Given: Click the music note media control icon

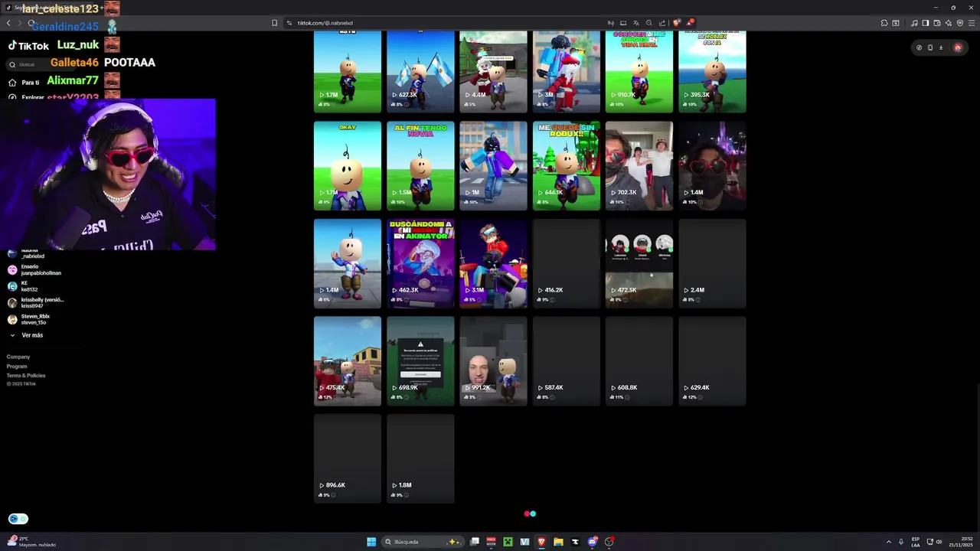Looking at the screenshot, I should pos(914,23).
